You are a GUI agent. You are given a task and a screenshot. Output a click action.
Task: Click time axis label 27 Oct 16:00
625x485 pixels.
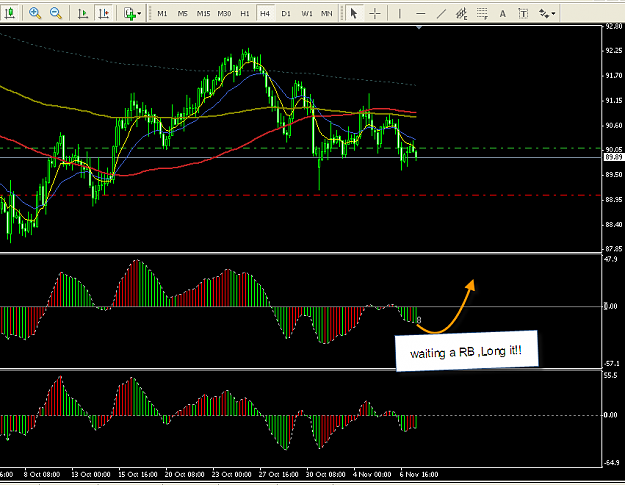[279, 475]
